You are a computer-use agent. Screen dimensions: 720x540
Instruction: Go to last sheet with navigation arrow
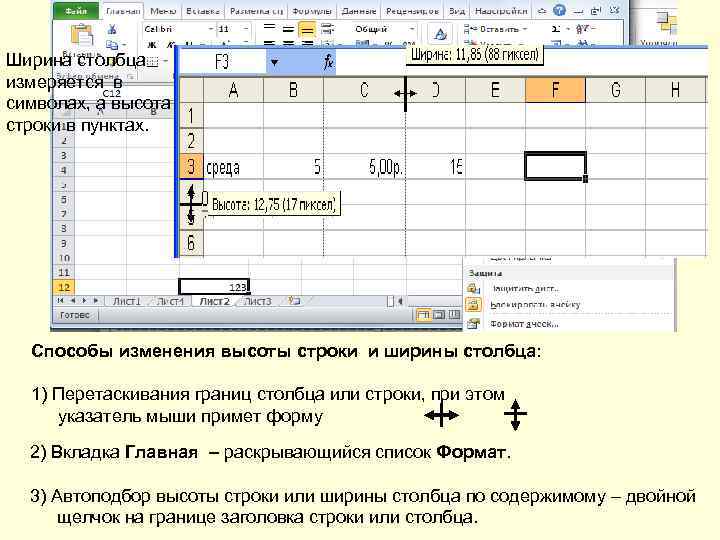[96, 301]
